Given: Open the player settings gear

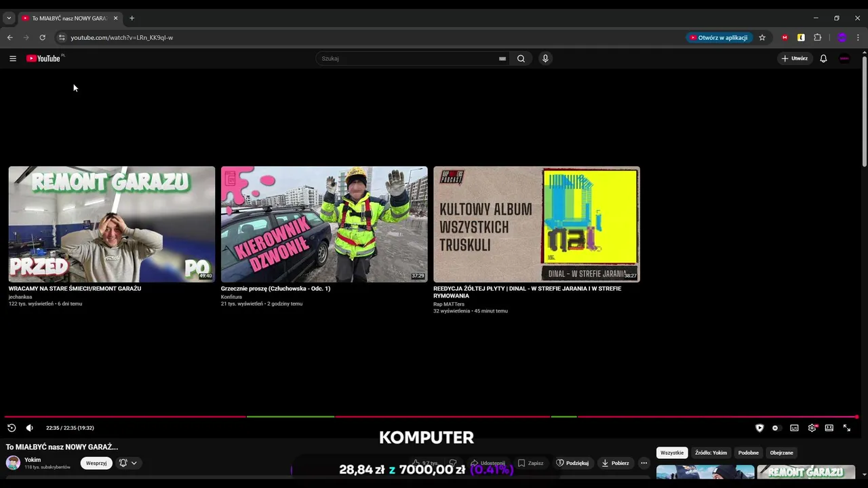Looking at the screenshot, I should [x=812, y=428].
